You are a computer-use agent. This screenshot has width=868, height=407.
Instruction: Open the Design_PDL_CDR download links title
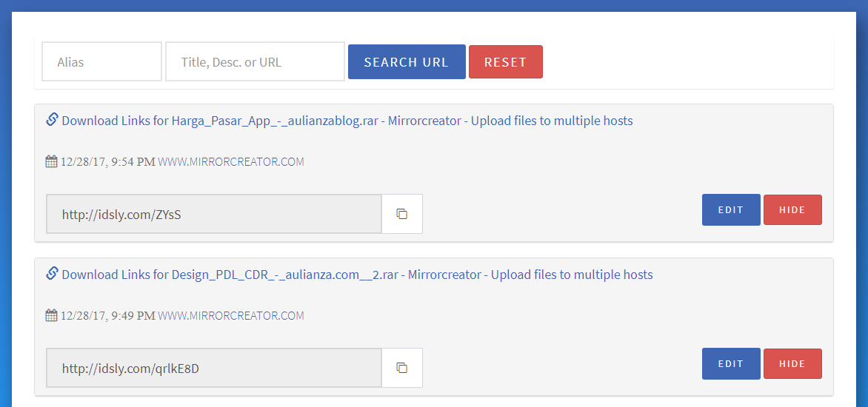click(x=357, y=275)
